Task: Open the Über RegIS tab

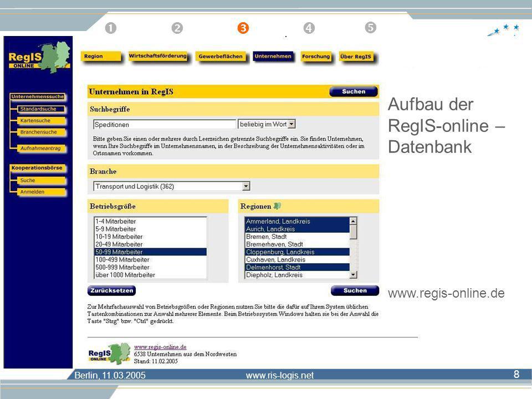Action: pos(356,57)
